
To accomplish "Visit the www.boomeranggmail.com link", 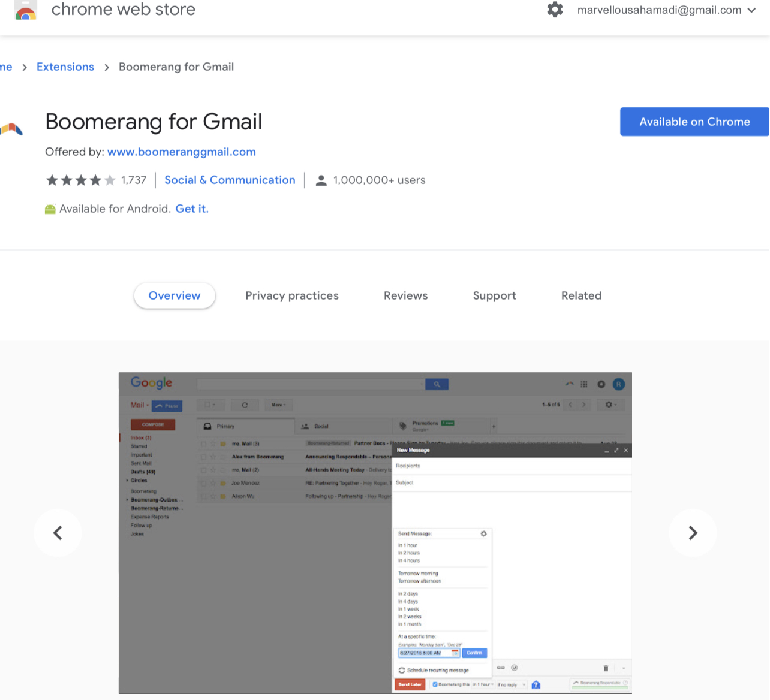I will pyautogui.click(x=181, y=152).
